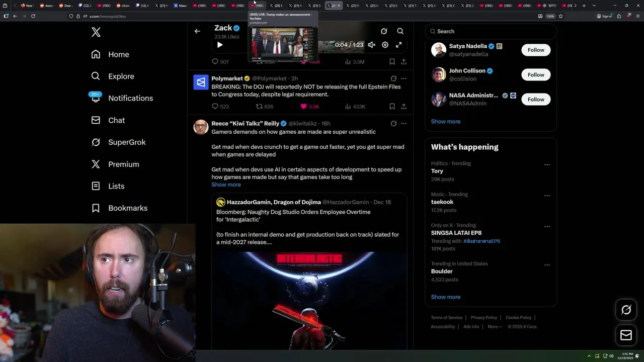This screenshot has width=644, height=362.
Task: Enter video fullscreen mode
Action: click(398, 45)
